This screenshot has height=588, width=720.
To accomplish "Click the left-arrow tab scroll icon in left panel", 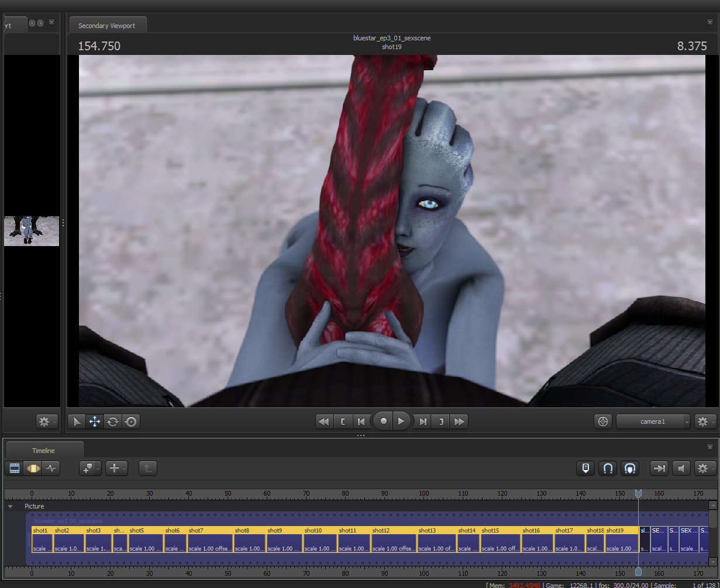I will pyautogui.click(x=32, y=23).
